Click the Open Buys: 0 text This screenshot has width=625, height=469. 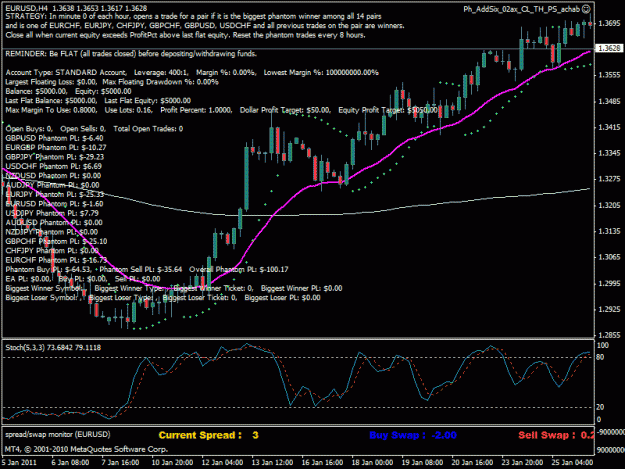coord(29,129)
